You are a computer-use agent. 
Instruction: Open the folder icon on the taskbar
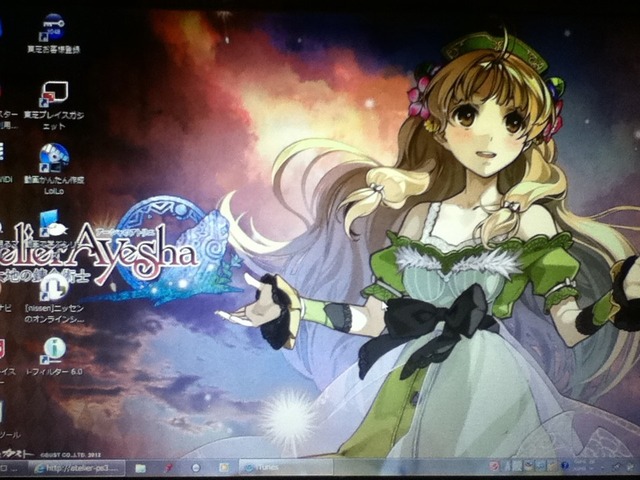tap(141, 468)
